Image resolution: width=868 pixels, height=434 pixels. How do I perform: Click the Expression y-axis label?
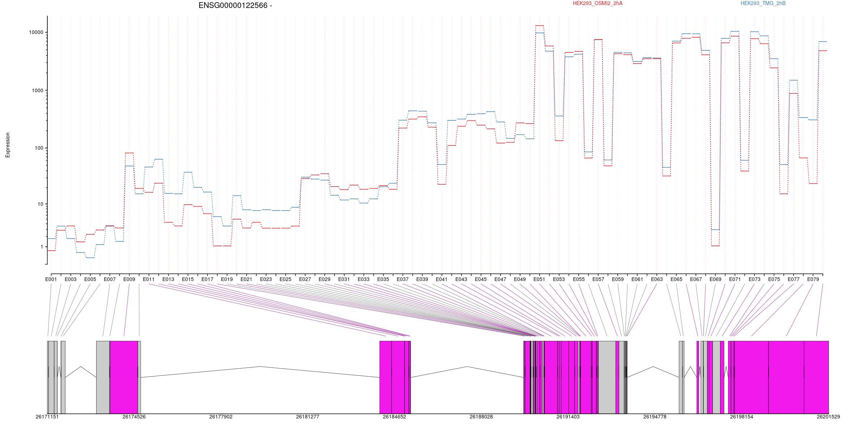click(x=8, y=145)
